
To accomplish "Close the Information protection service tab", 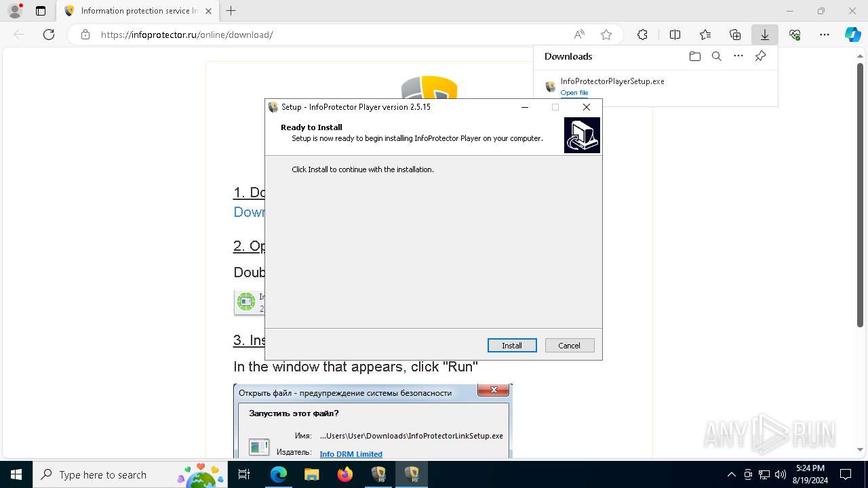I will coord(209,11).
